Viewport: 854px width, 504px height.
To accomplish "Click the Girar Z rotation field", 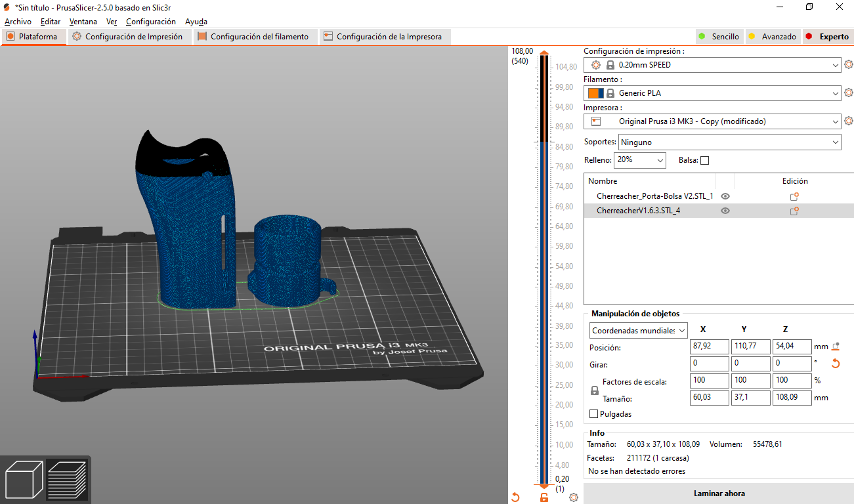I will pyautogui.click(x=792, y=364).
